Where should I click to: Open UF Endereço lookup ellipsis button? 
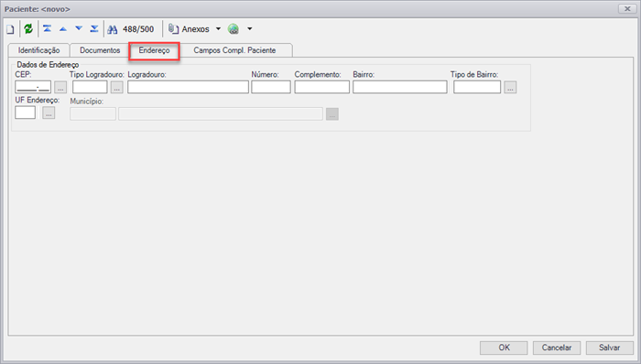coord(49,113)
